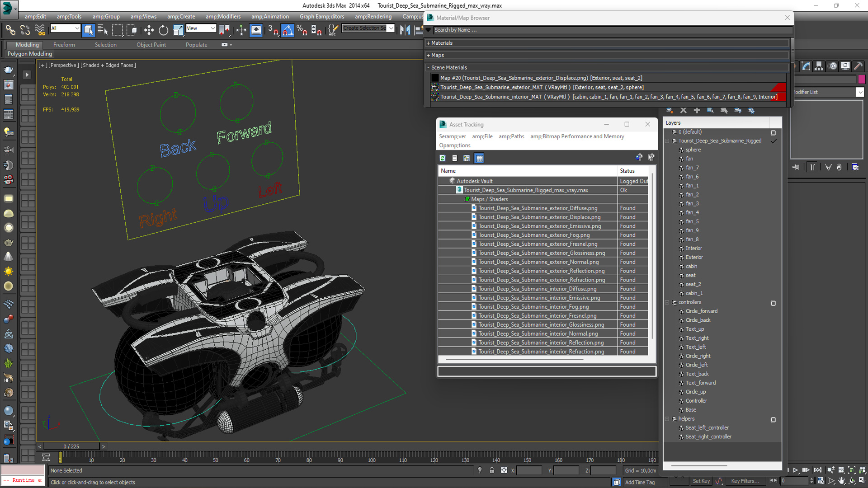Click the Zoom Extents All icon
This screenshot has height=488, width=868.
point(862,470)
